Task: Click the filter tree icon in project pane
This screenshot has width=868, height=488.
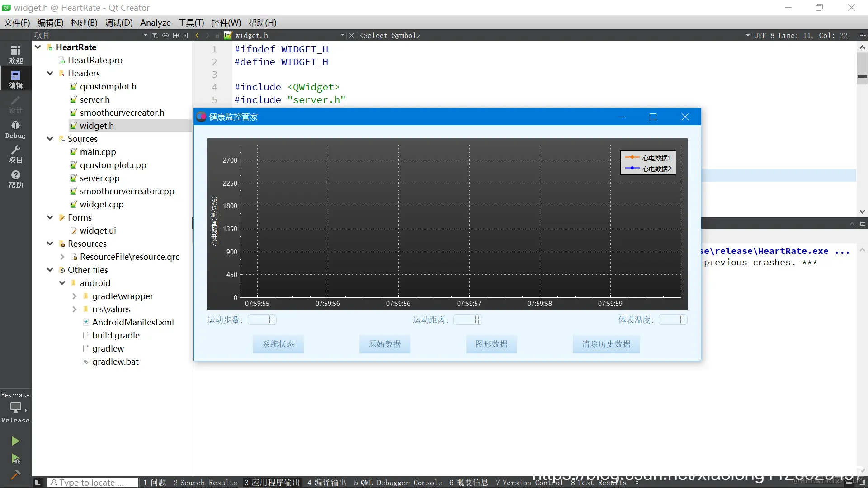Action: pos(155,35)
